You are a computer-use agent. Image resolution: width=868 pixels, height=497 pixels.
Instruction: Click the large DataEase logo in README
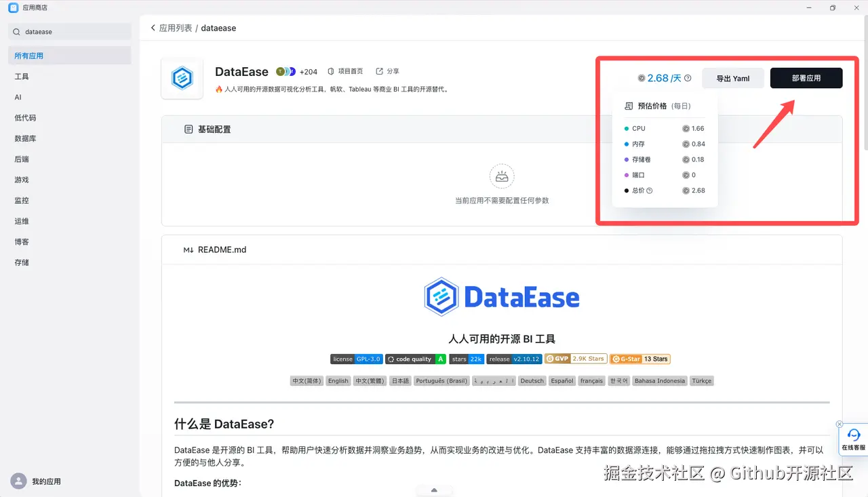(x=502, y=297)
